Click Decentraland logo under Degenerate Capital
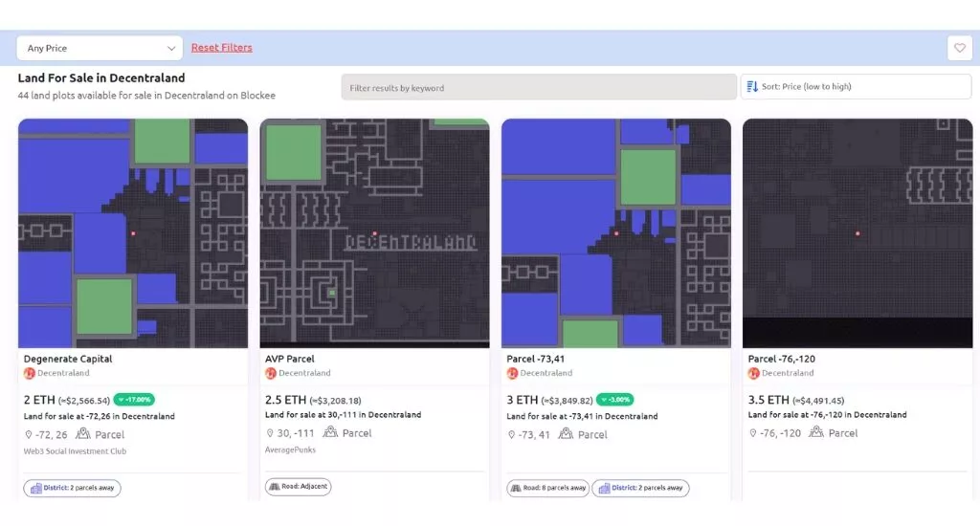Viewport: 980px width, 526px height. (29, 373)
